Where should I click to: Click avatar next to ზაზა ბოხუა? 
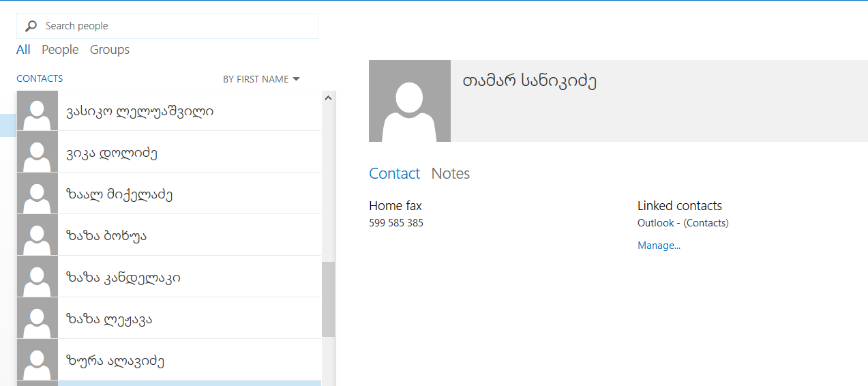pos(37,235)
